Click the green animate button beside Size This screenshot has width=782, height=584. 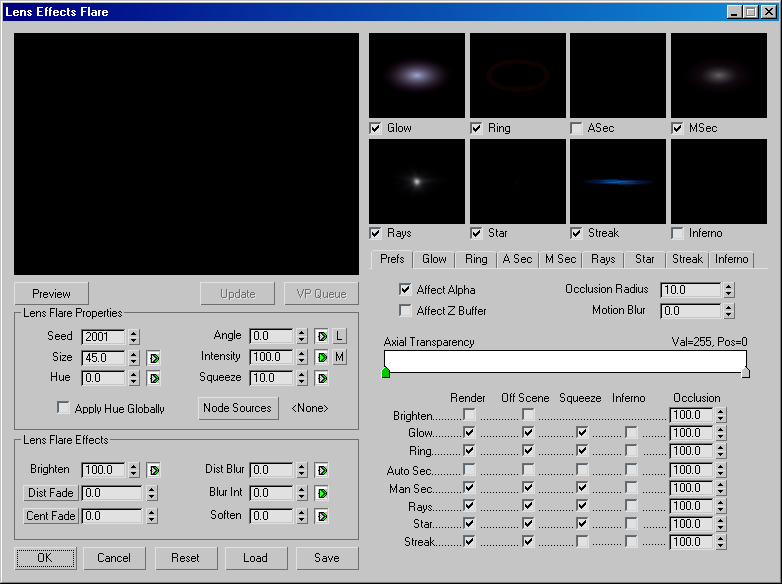click(154, 358)
